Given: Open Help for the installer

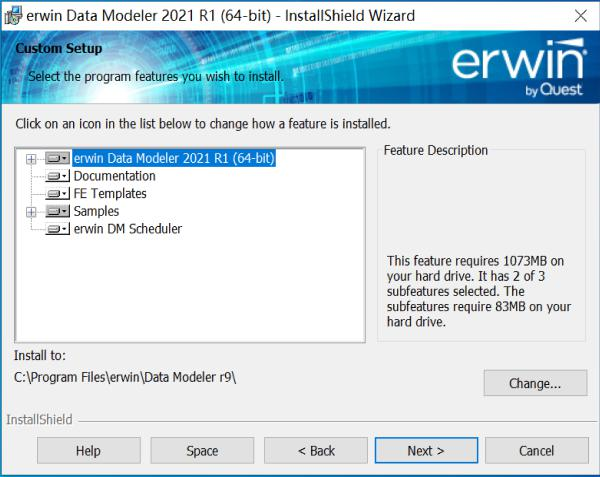Looking at the screenshot, I should pos(89,451).
